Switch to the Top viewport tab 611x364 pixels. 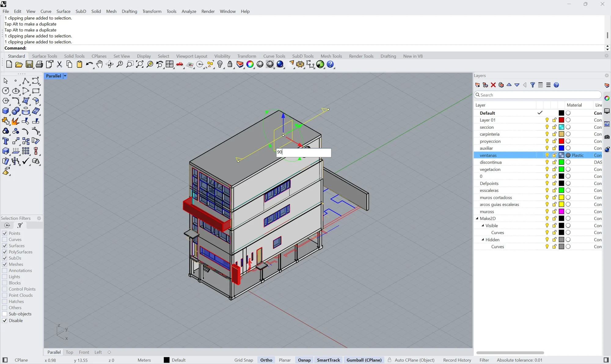click(69, 352)
